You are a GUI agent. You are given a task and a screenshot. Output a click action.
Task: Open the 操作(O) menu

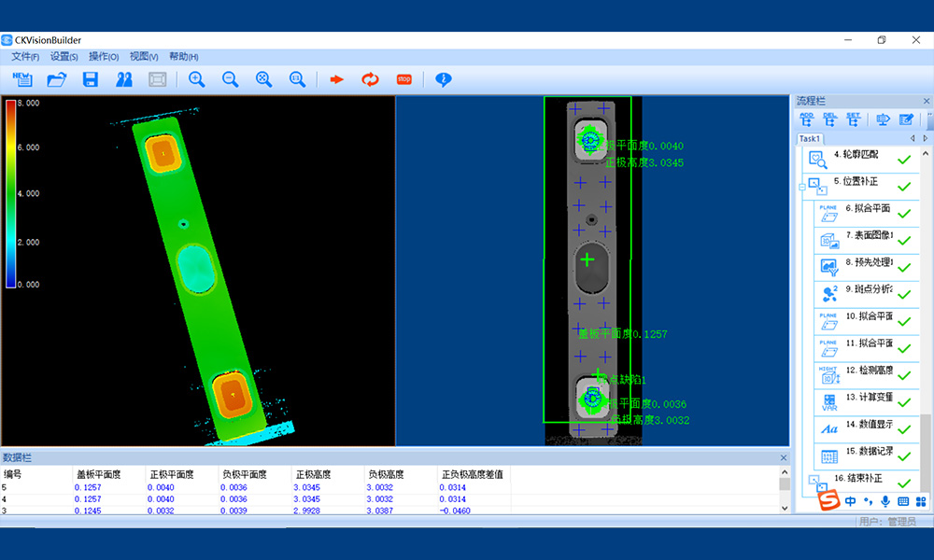[x=104, y=57]
